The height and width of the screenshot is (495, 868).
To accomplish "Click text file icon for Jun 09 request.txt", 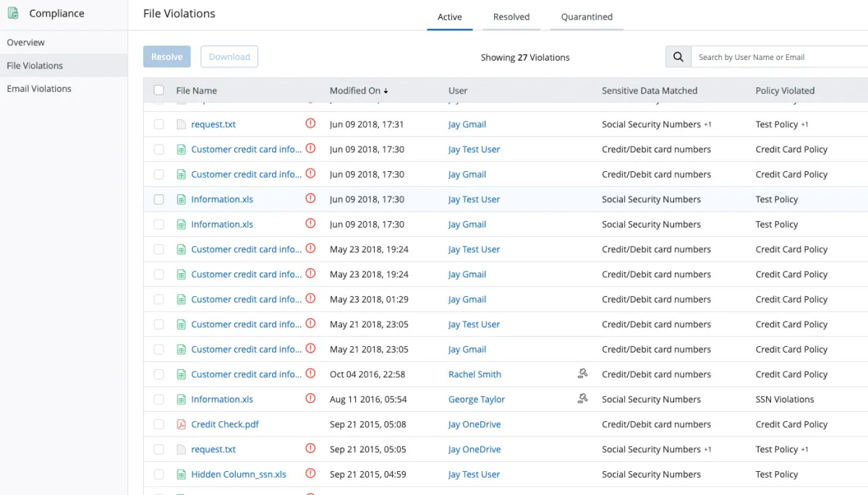I will tap(182, 124).
